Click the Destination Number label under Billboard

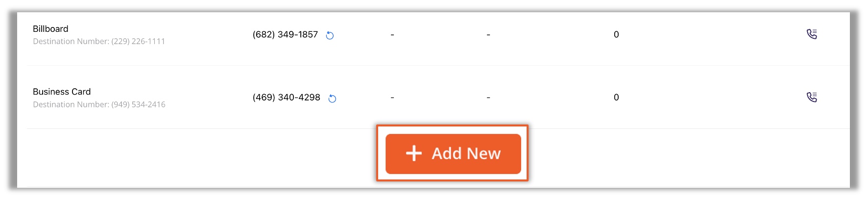(x=71, y=42)
